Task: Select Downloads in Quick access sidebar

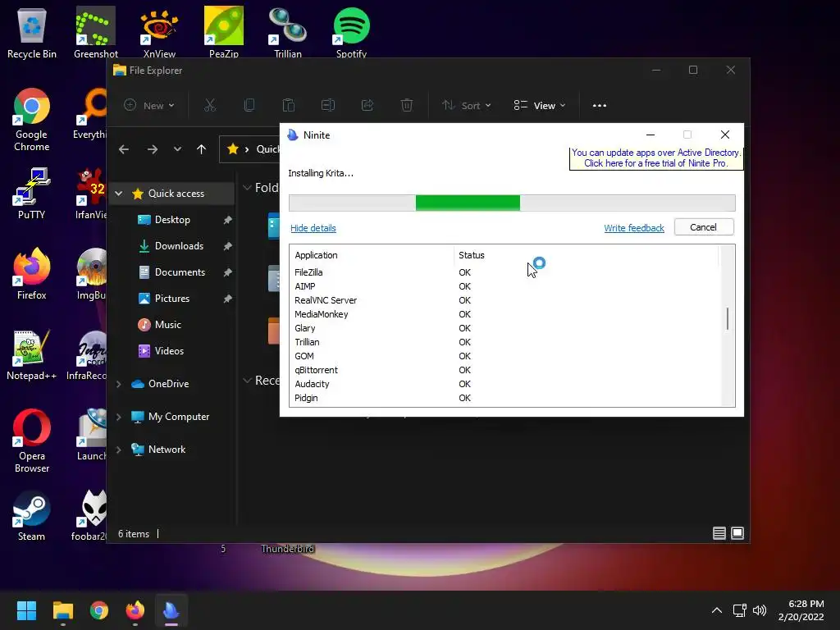Action: pos(171,246)
